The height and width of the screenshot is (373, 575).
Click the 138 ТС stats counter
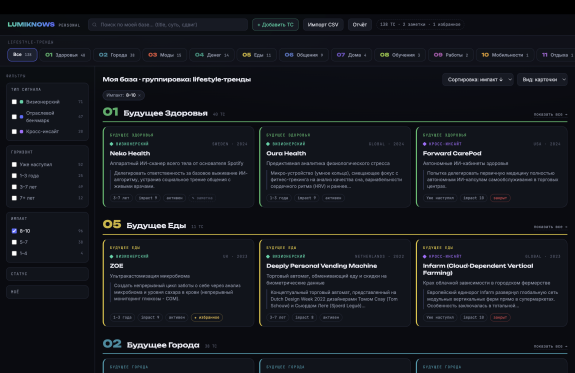coord(420,25)
